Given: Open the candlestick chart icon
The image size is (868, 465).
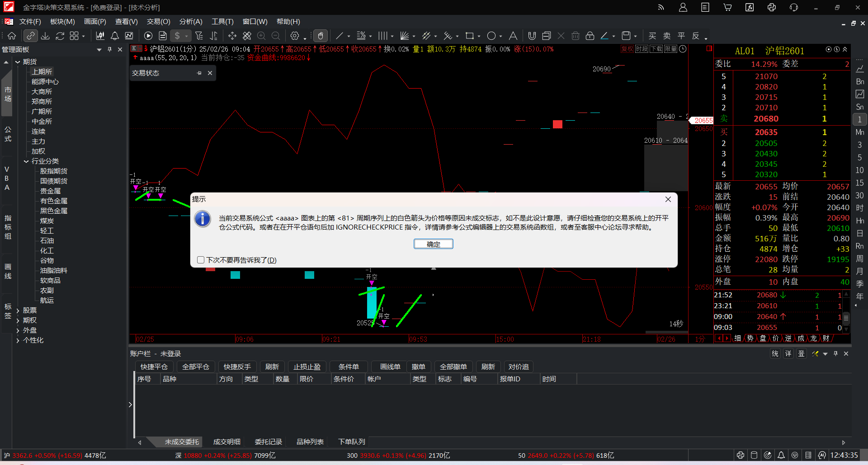Looking at the screenshot, I should pyautogui.click(x=100, y=36).
